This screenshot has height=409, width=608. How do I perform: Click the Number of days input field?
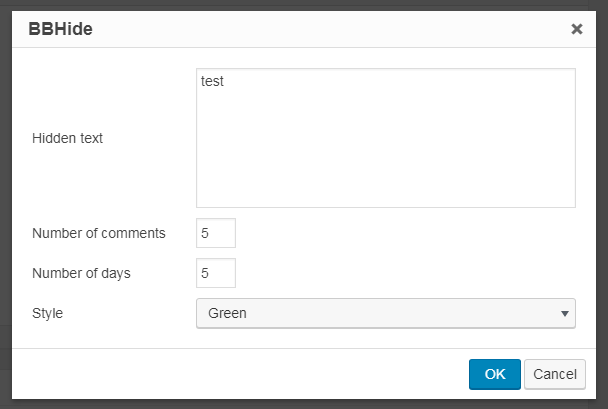click(216, 273)
